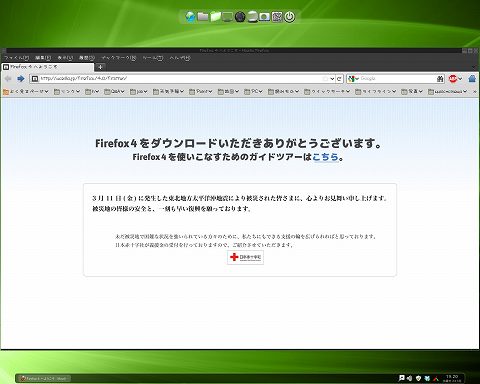
Task: Click the Firefox taskbar window button
Action: 44,378
